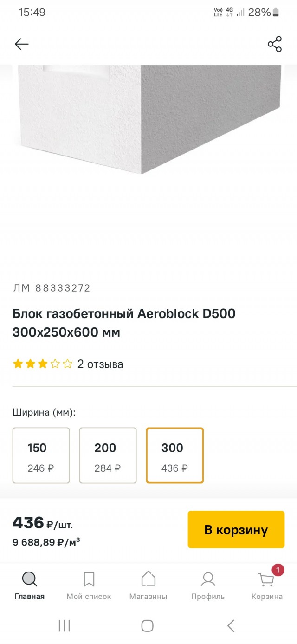
Task: Open account via Профиль icon
Action: click(207, 579)
